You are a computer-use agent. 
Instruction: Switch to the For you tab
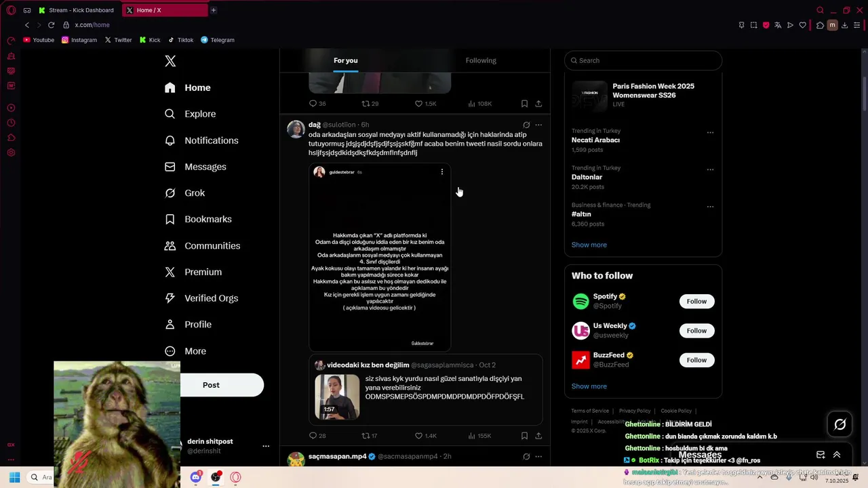point(346,60)
